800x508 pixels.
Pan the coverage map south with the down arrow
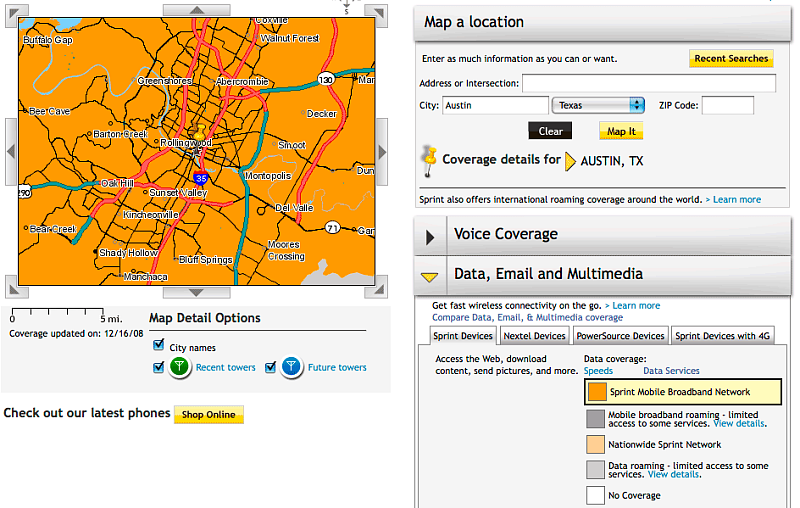[196, 292]
